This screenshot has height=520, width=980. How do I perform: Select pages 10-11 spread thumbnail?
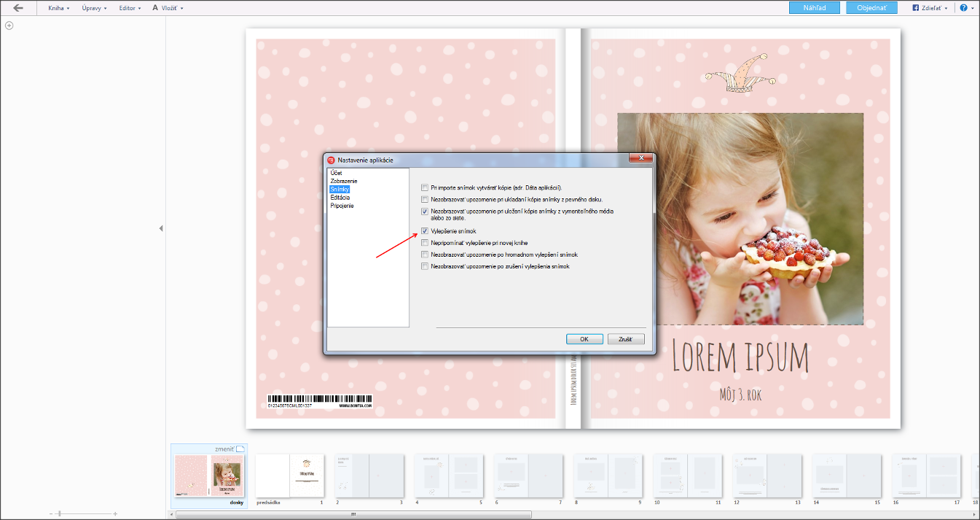click(x=688, y=476)
